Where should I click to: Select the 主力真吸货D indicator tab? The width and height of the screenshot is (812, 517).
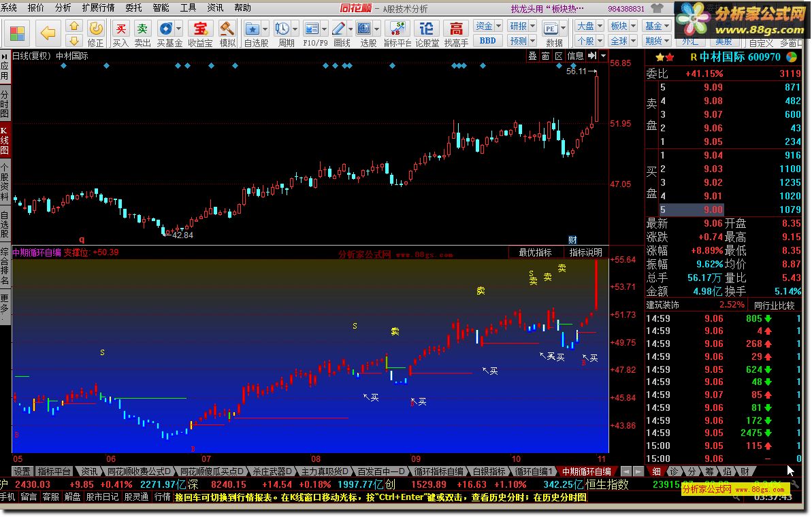click(325, 471)
